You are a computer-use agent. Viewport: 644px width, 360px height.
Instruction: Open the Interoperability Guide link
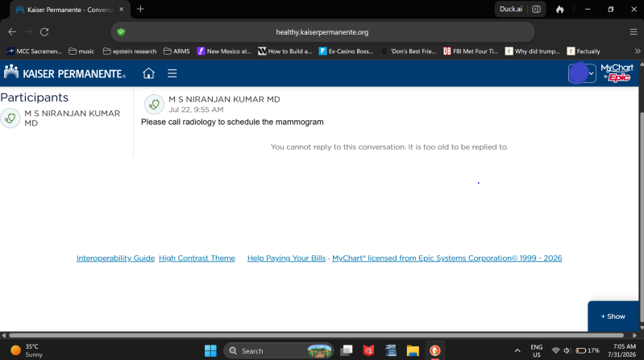click(115, 259)
